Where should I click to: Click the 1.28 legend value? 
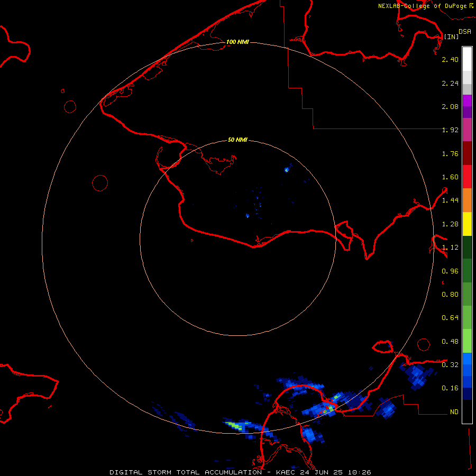pyautogui.click(x=450, y=224)
